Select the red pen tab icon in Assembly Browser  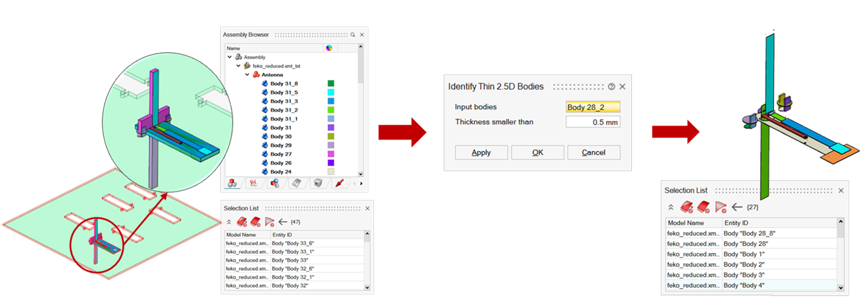click(x=339, y=183)
